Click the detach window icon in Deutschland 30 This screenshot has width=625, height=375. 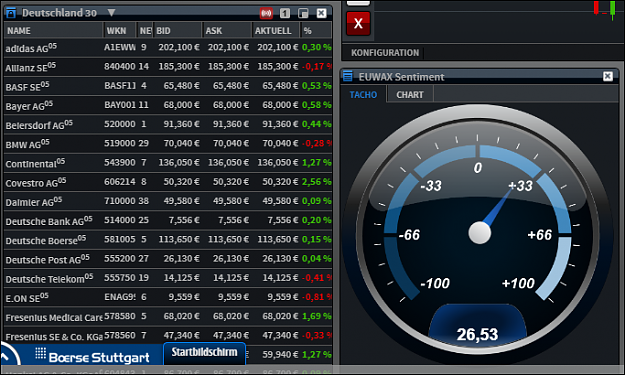tap(303, 14)
